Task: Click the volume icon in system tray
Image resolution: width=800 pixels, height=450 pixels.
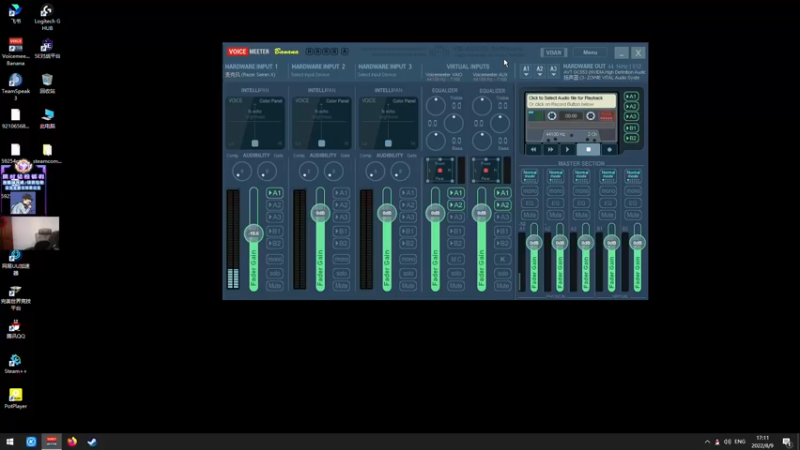Action: pos(728,442)
